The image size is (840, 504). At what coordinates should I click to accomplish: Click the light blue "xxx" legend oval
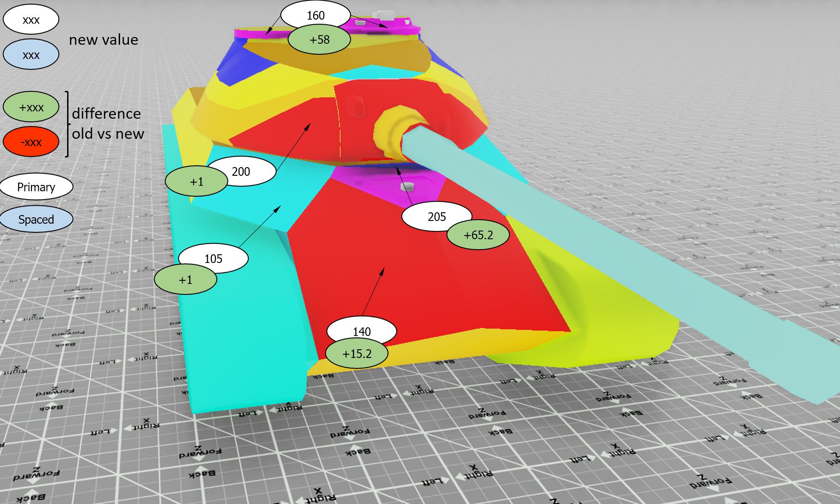click(x=31, y=55)
